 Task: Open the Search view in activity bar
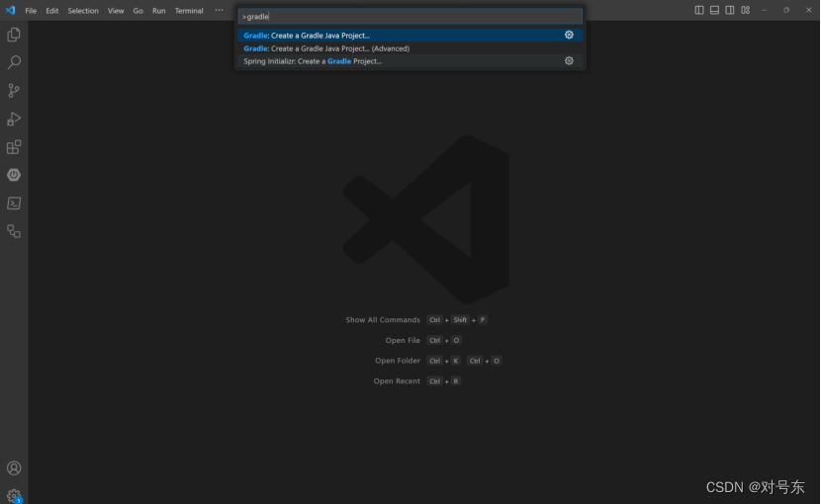14,62
